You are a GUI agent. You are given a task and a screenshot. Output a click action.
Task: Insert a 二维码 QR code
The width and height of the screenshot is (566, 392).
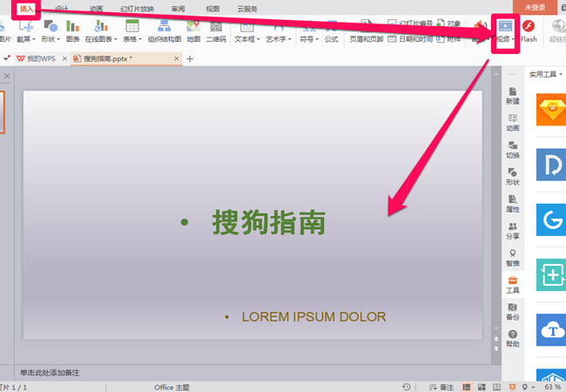[x=216, y=31]
